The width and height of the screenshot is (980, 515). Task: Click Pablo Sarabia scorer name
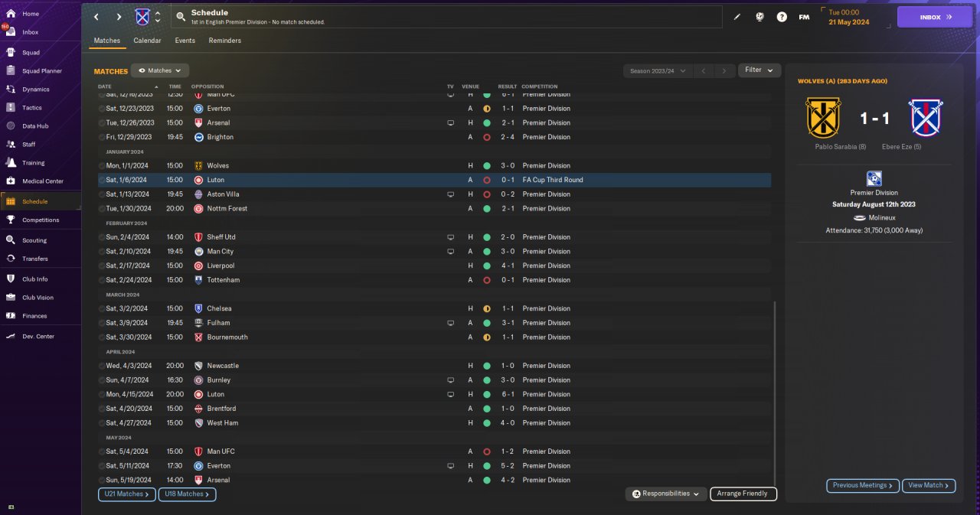click(841, 147)
